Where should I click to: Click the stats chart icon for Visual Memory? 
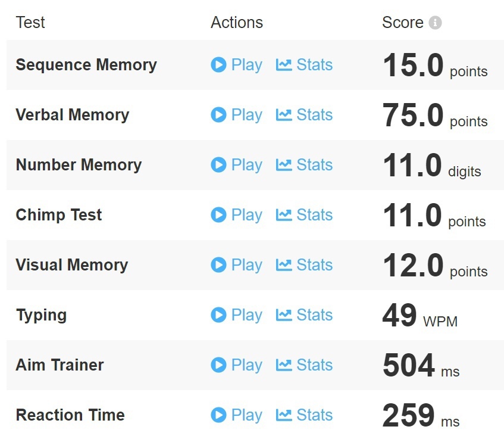(x=284, y=265)
